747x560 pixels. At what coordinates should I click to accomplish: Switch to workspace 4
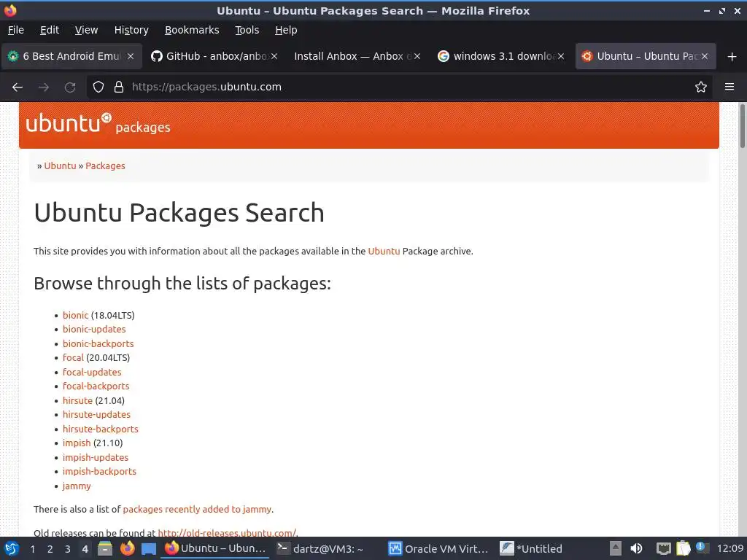click(85, 549)
